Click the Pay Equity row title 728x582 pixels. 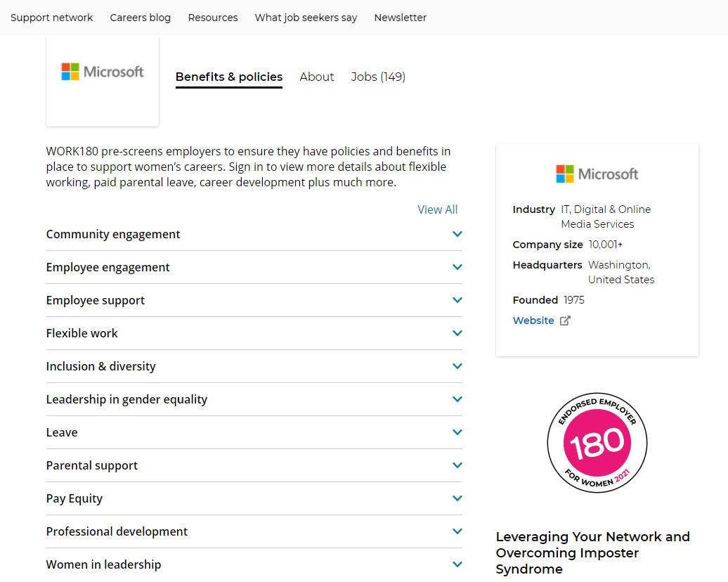[74, 498]
